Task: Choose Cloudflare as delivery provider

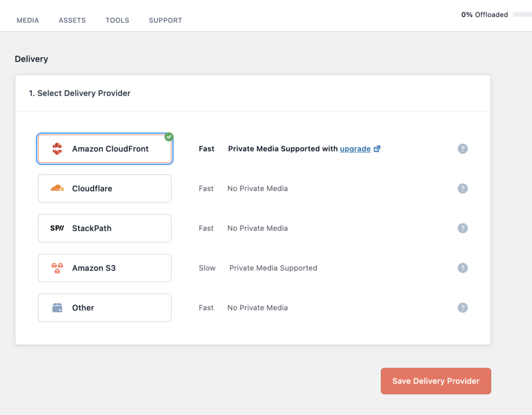Action: (x=104, y=188)
